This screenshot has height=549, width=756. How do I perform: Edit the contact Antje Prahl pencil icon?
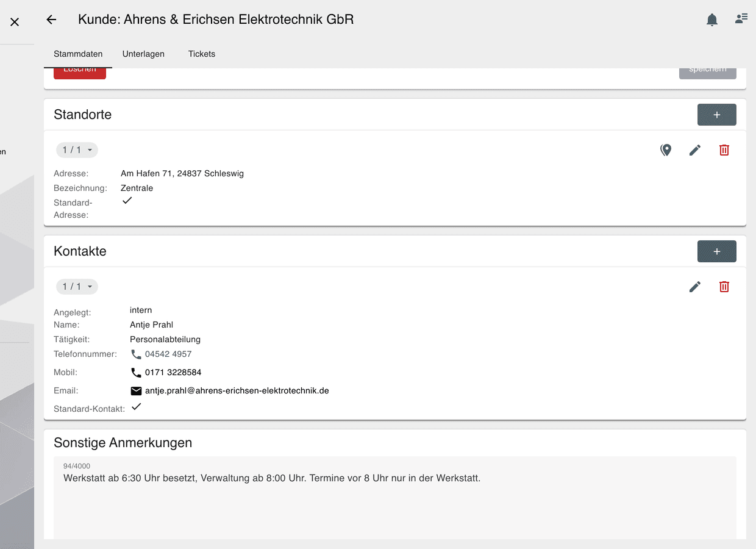[695, 287]
